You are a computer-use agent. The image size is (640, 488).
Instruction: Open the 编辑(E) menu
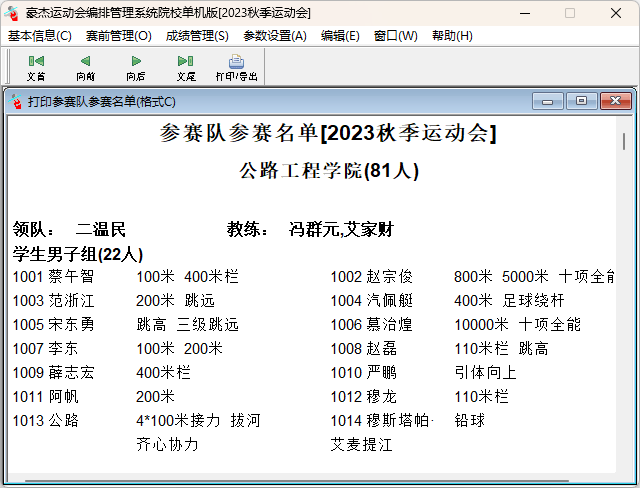340,36
